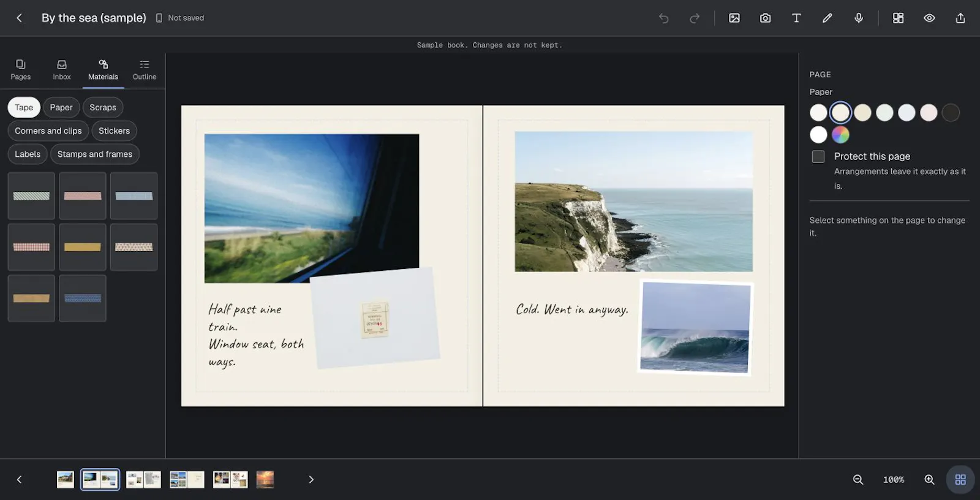Go to previous spread in filmstrip

click(19, 480)
